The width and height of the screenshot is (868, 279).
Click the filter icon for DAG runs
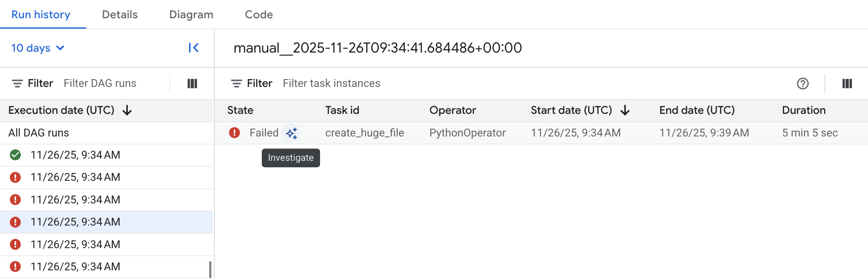click(17, 83)
